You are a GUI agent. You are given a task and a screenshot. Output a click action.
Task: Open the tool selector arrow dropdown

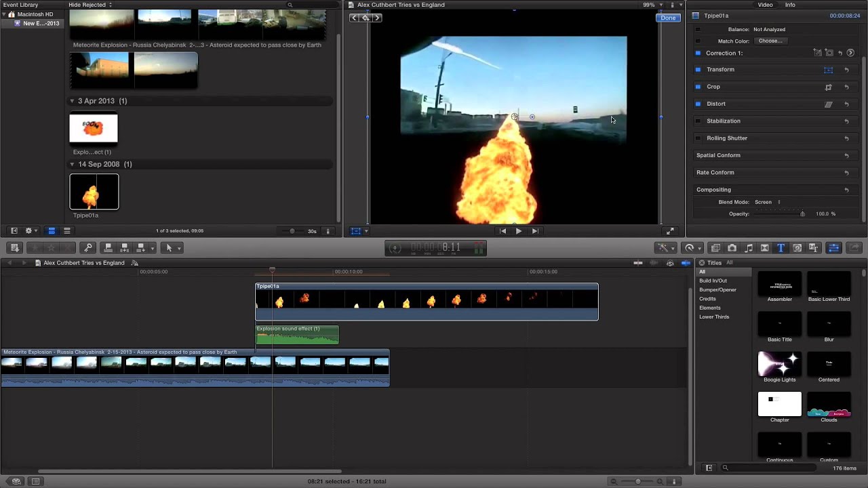[173, 248]
